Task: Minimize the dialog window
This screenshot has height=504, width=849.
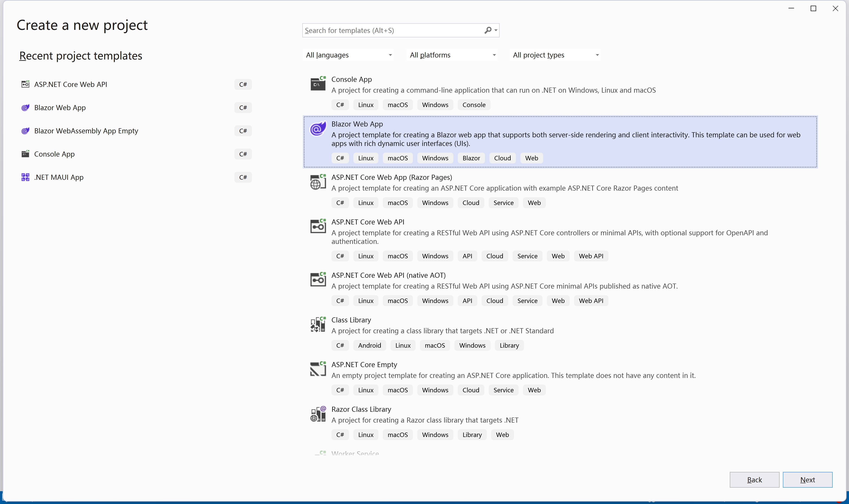Action: point(791,8)
